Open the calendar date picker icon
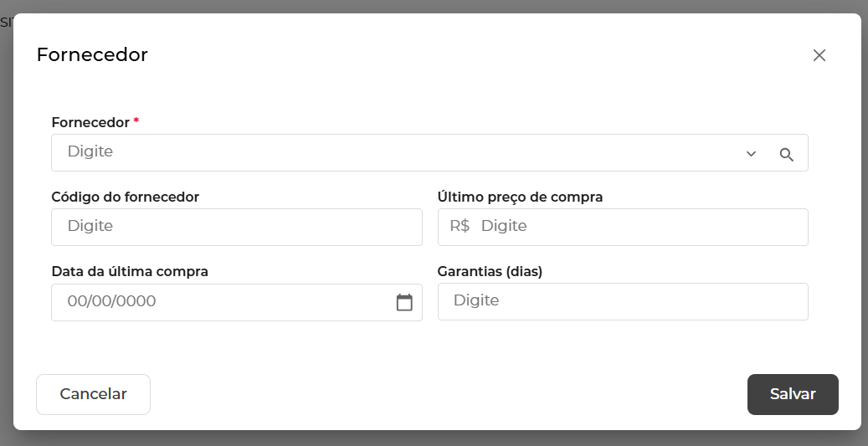Viewport: 868px width, 446px height. [x=404, y=302]
